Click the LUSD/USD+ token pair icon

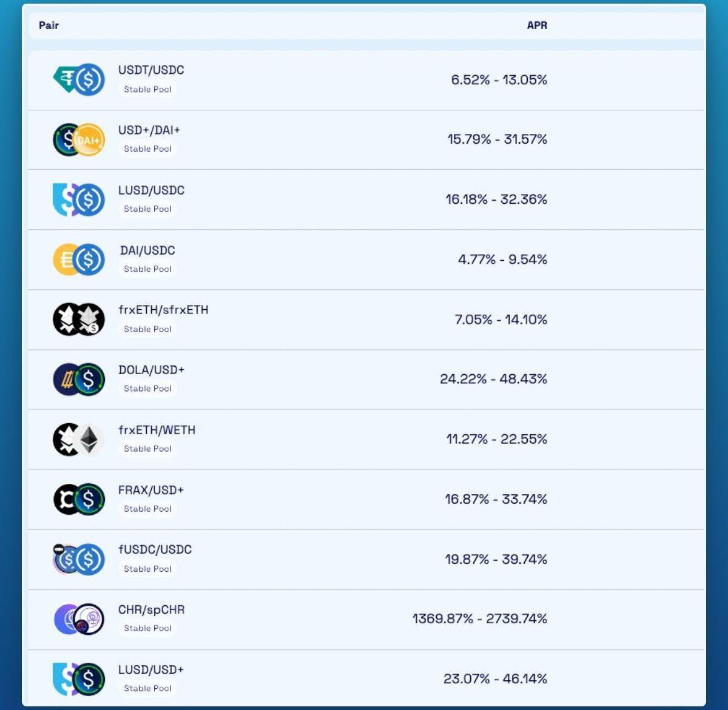pyautogui.click(x=79, y=679)
